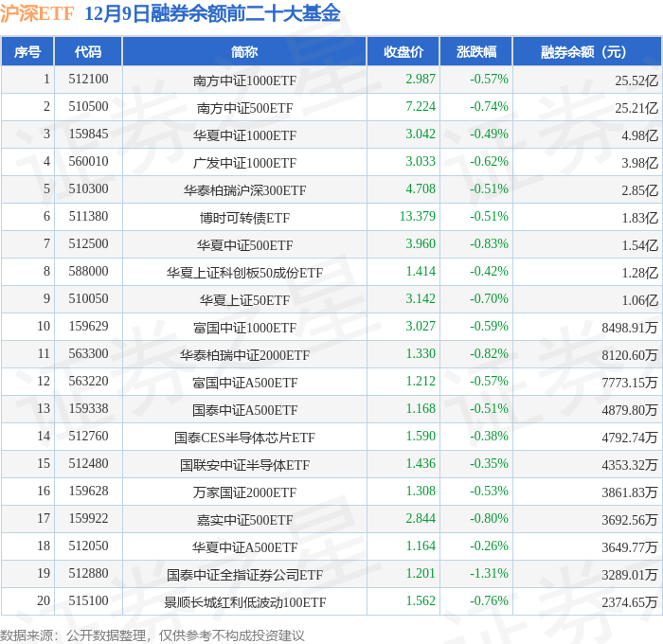Select fund code 588000

click(88, 272)
